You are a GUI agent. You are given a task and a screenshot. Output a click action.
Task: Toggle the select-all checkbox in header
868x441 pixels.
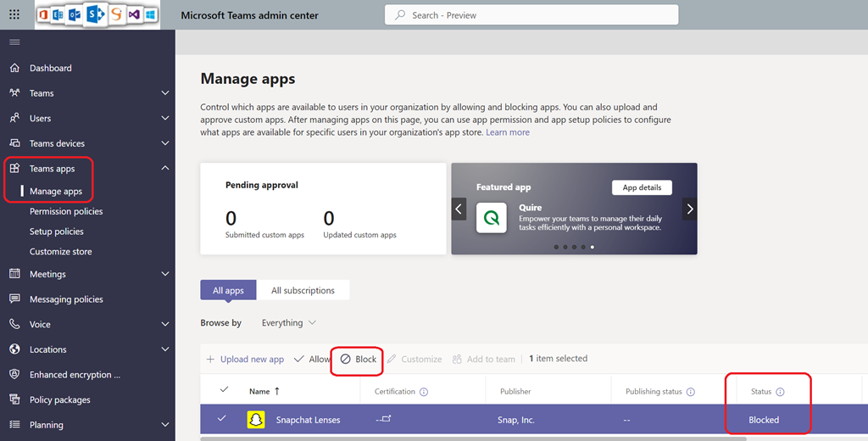(x=224, y=390)
